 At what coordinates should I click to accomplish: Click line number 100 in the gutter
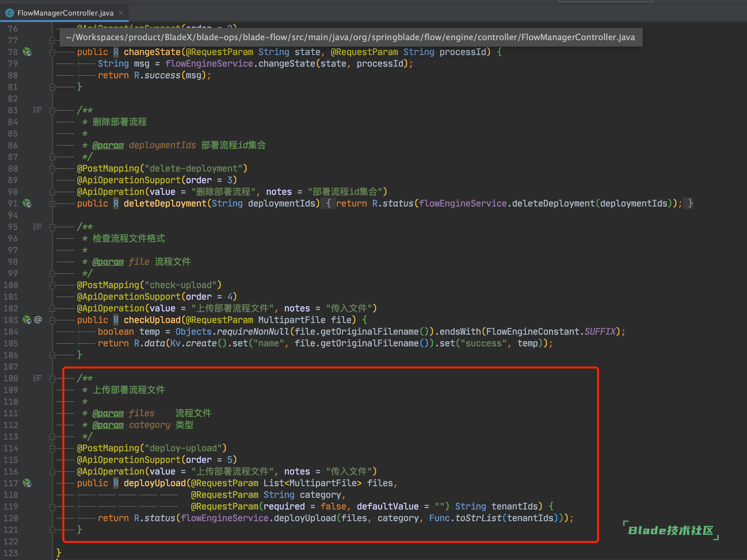[11, 285]
